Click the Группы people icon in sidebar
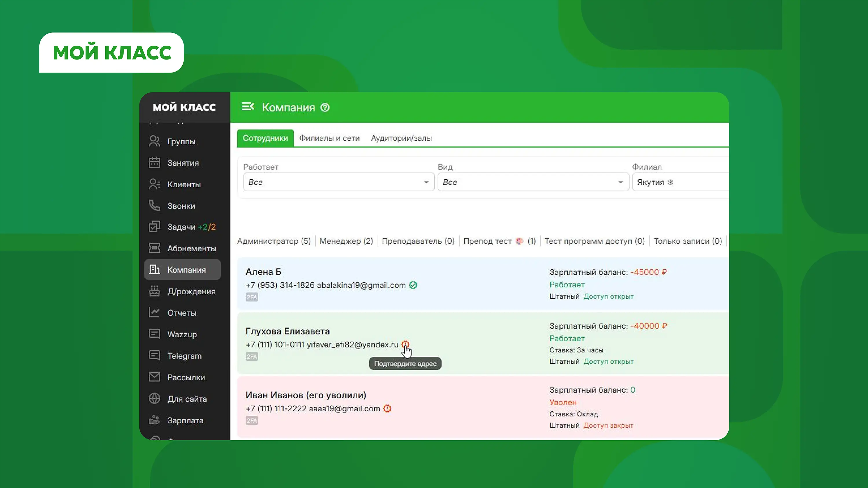This screenshot has height=488, width=868. [x=154, y=141]
